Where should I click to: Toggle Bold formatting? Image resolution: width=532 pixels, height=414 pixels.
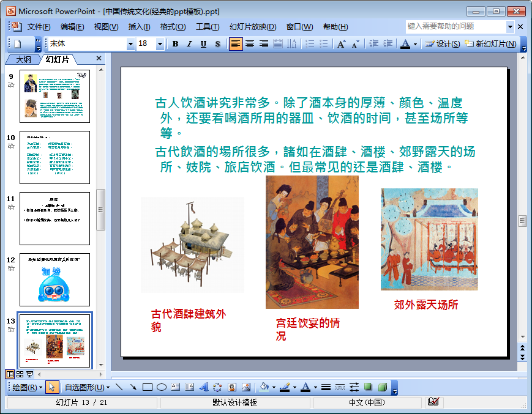tap(176, 43)
